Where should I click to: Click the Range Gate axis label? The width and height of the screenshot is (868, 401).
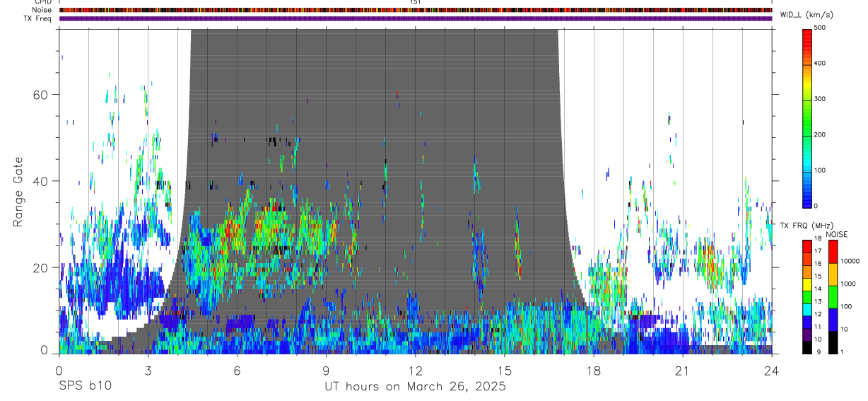coord(18,191)
